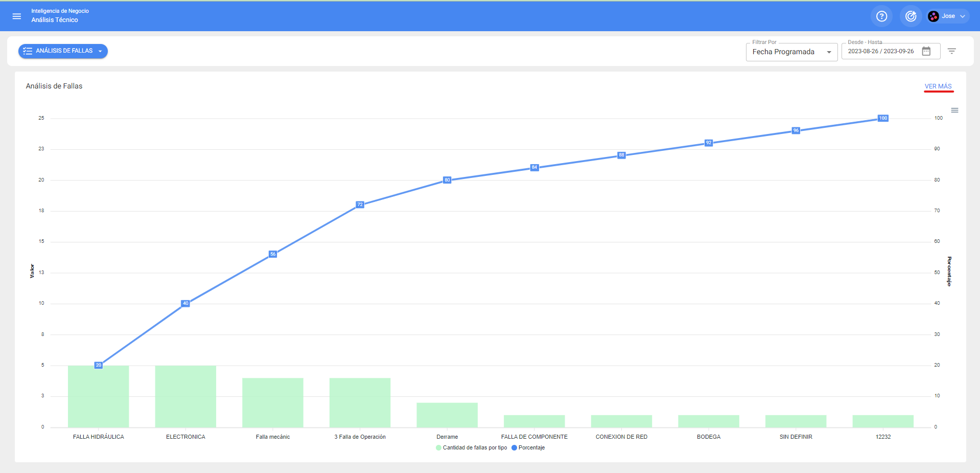
Task: Click the ELECTRONICA bar in chart
Action: click(185, 396)
